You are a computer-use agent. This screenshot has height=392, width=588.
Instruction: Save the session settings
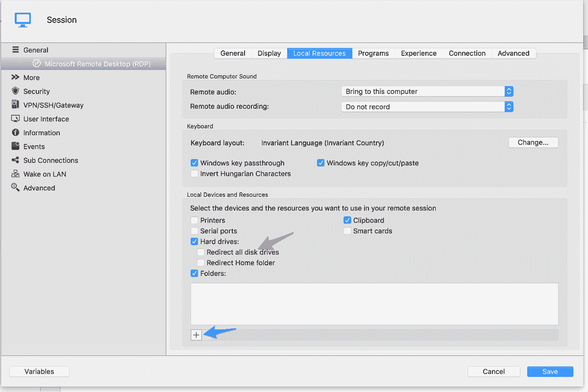[x=550, y=371]
